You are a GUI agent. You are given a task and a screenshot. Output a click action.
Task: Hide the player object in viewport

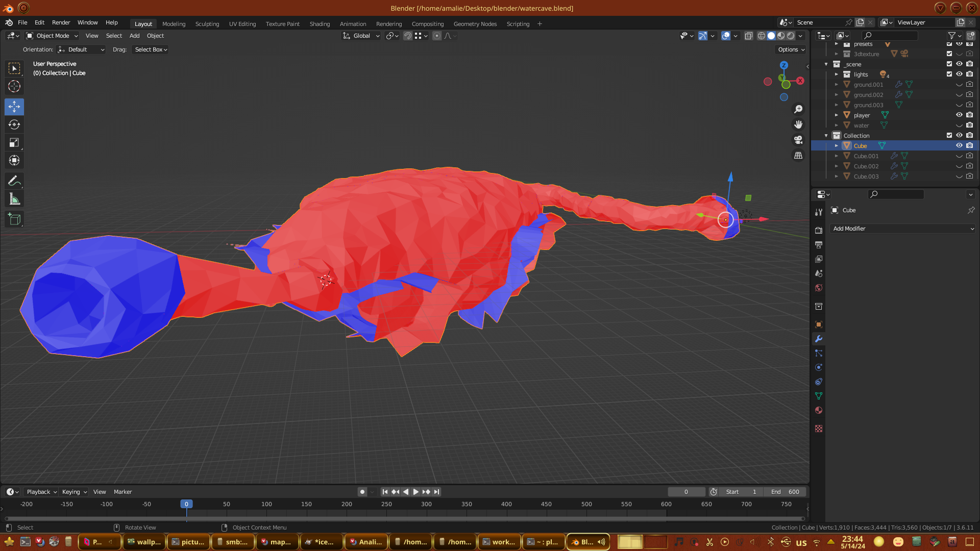point(959,115)
